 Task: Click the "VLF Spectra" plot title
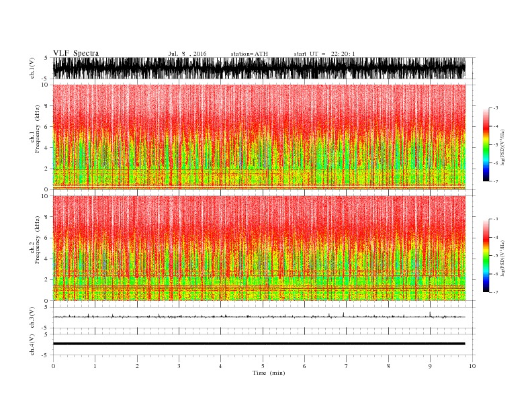click(x=76, y=53)
